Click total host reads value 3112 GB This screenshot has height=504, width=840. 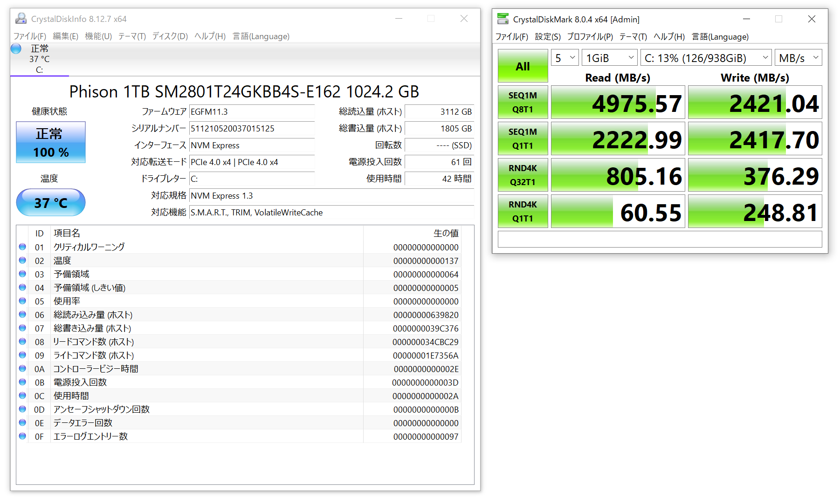pos(439,112)
